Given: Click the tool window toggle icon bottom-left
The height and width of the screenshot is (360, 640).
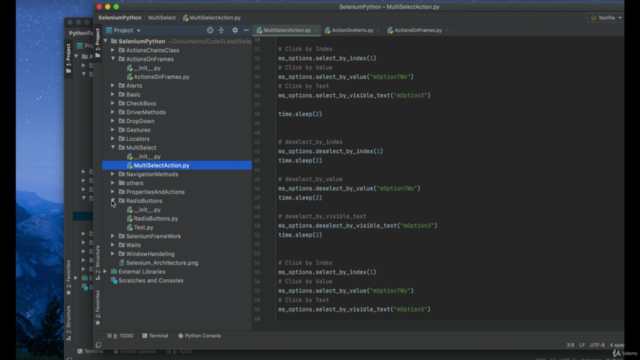Looking at the screenshot, I should pos(98,345).
